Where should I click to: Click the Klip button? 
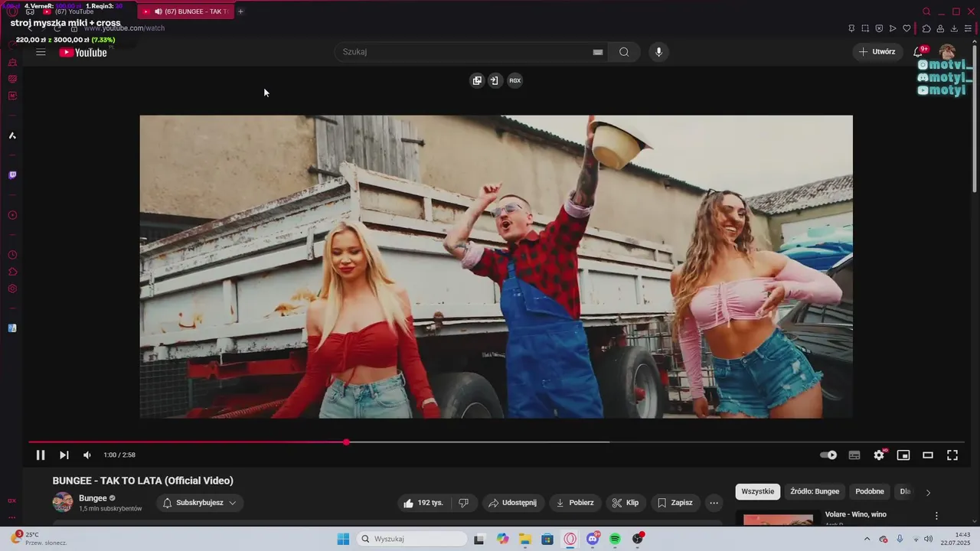point(625,503)
